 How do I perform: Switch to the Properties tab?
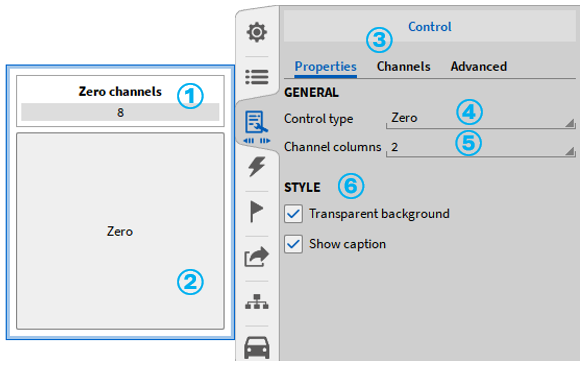(x=325, y=67)
